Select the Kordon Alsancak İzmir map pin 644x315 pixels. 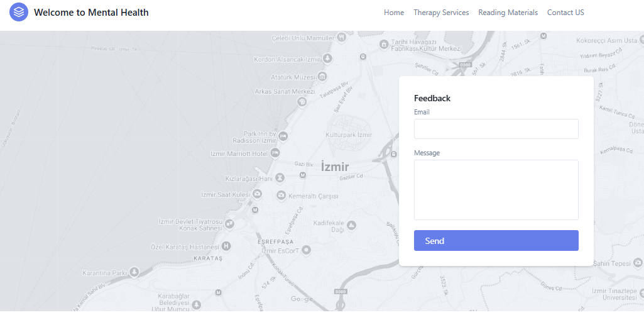click(327, 58)
